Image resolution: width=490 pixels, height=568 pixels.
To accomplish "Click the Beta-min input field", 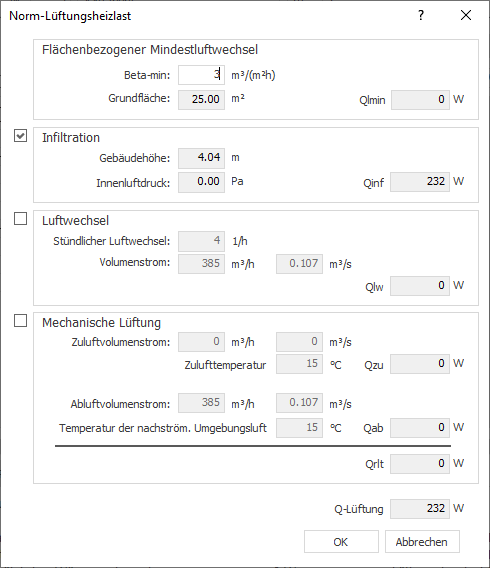I will pyautogui.click(x=201, y=75).
